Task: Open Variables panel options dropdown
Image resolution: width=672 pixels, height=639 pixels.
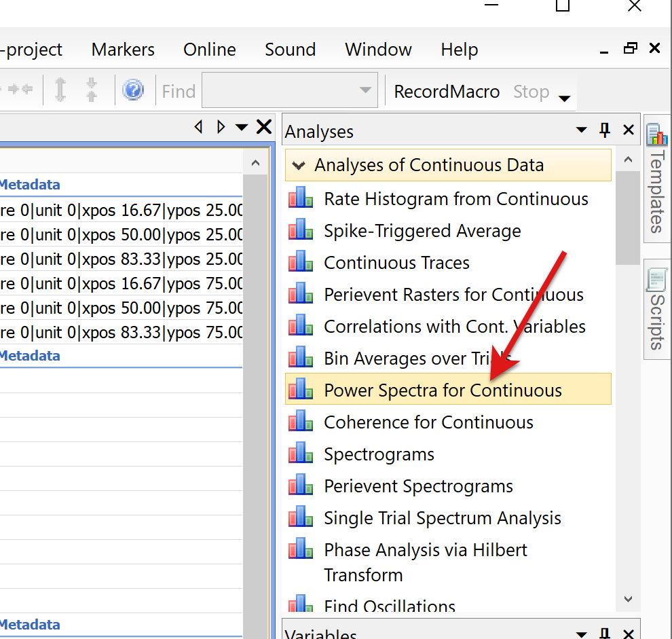Action: 581,634
